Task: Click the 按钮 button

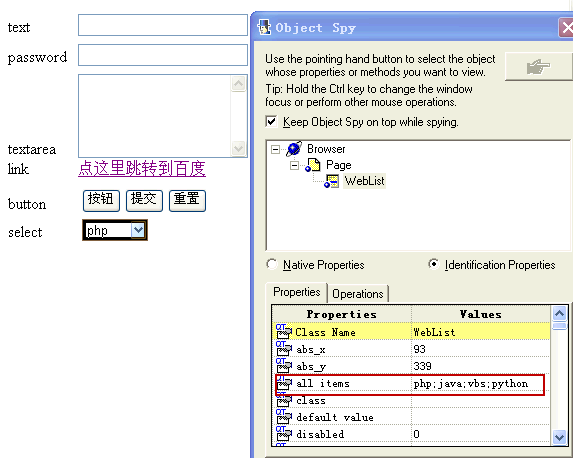Action: point(101,201)
